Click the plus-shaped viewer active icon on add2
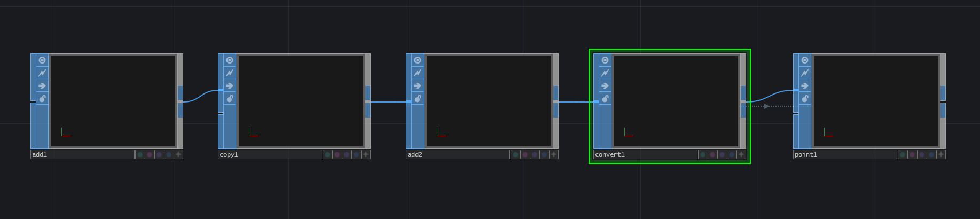 coord(554,154)
